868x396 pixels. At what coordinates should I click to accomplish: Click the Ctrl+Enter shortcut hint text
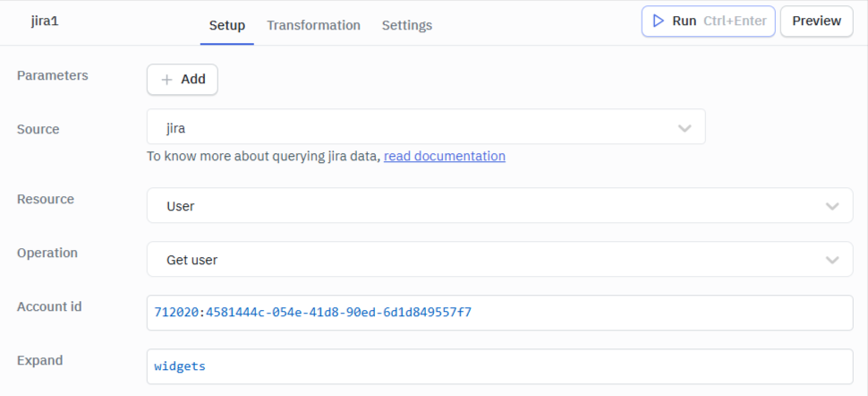(735, 22)
